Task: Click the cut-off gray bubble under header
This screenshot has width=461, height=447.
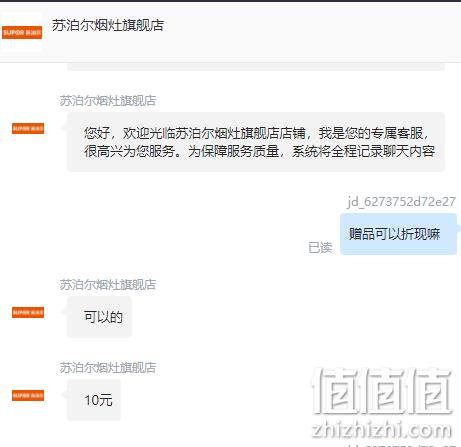Action: pos(256,67)
